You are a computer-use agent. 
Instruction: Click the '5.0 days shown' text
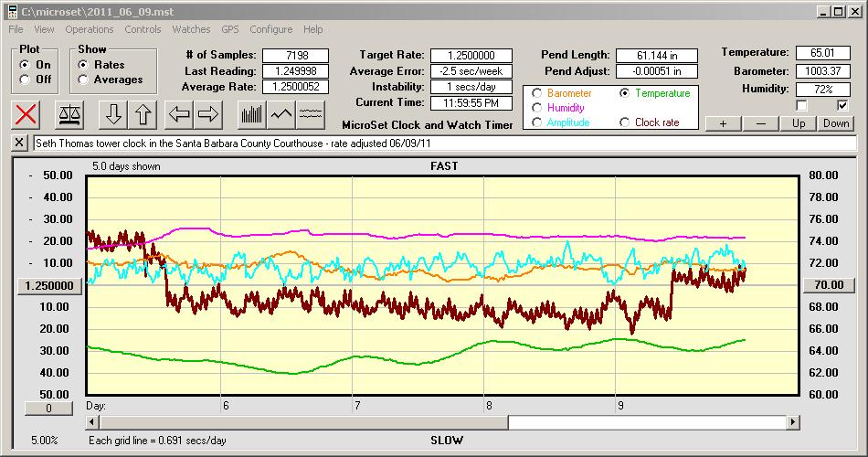[x=126, y=166]
